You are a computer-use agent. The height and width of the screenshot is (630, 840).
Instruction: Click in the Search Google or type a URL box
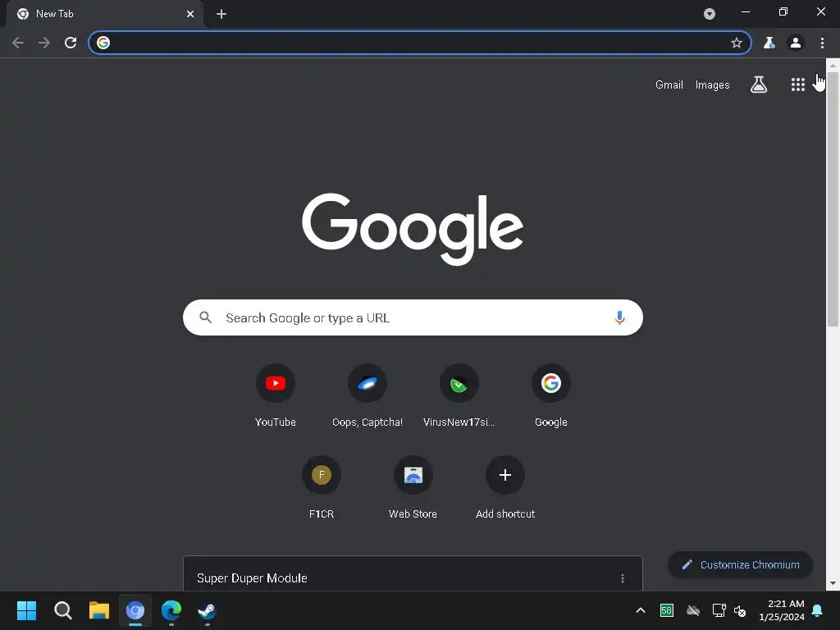pos(413,317)
